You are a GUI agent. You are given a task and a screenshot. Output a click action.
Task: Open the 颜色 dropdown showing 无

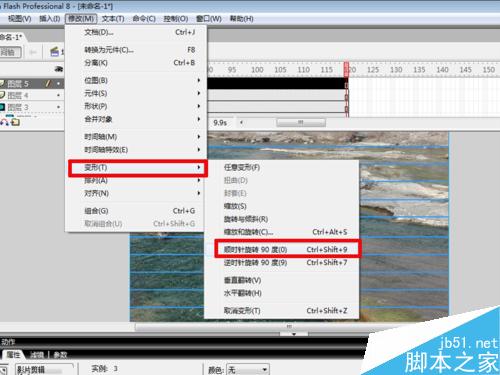click(248, 370)
